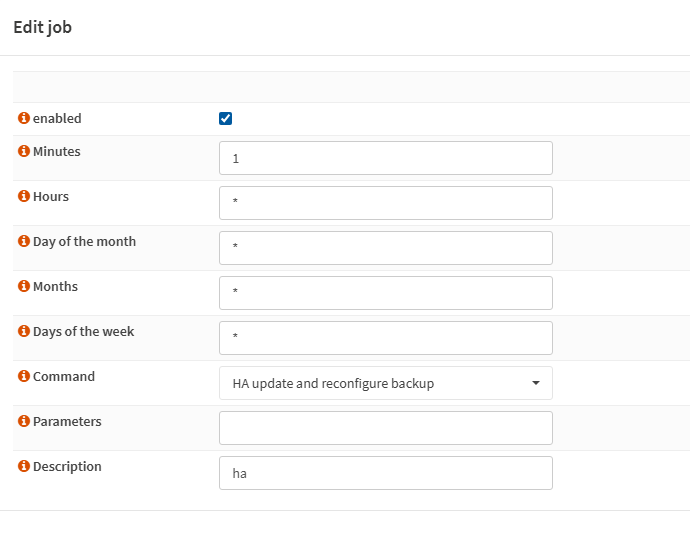Click the info icon beside enabled
The width and height of the screenshot is (690, 549).
click(24, 118)
